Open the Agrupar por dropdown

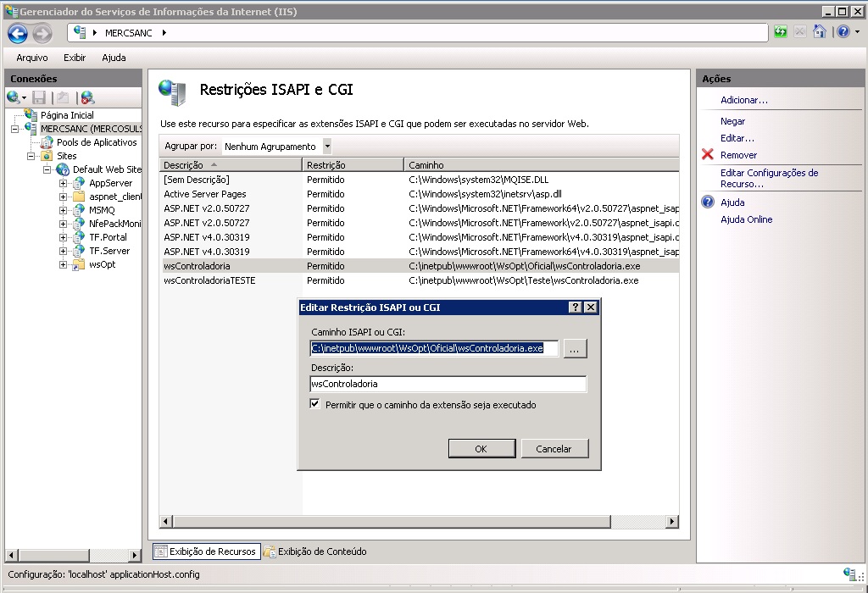pyautogui.click(x=327, y=147)
